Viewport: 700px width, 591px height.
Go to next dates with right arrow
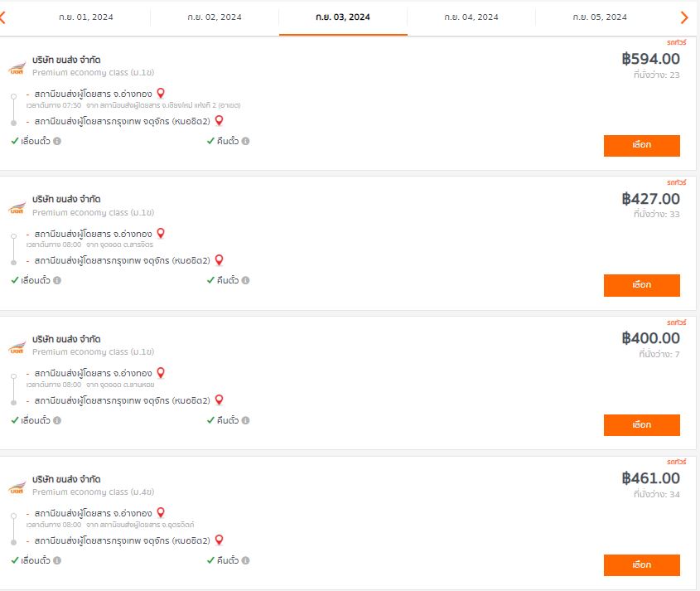coord(684,17)
